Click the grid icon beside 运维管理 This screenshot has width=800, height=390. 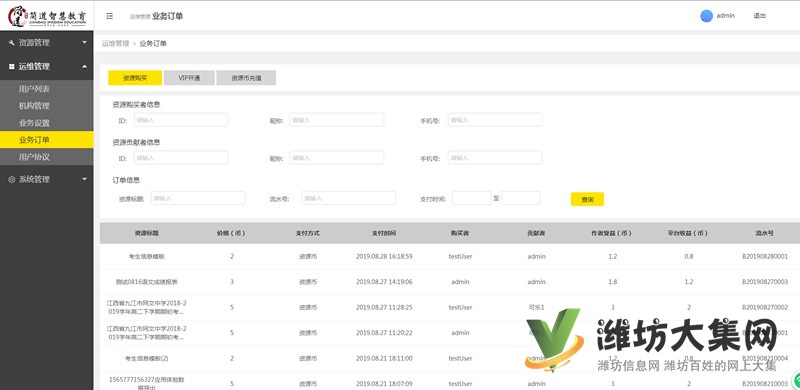(12, 66)
